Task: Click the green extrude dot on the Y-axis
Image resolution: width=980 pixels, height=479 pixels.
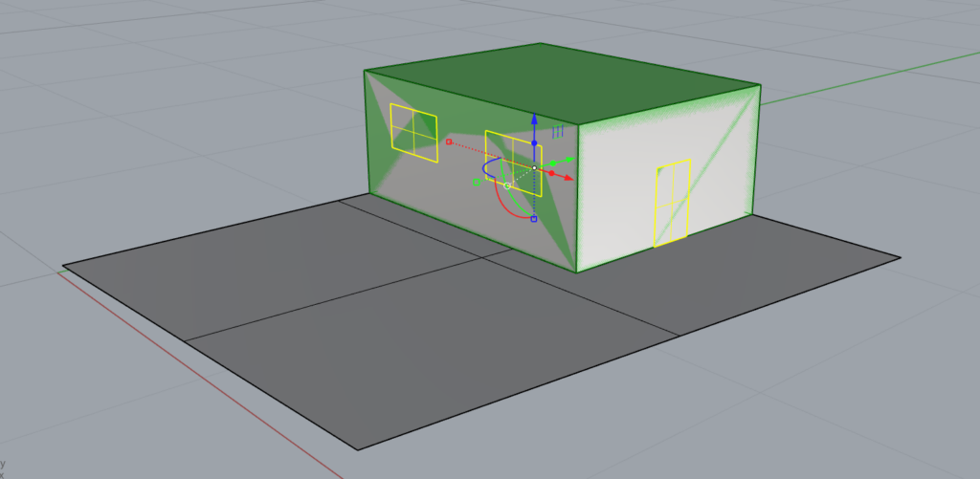Action: pos(553,163)
